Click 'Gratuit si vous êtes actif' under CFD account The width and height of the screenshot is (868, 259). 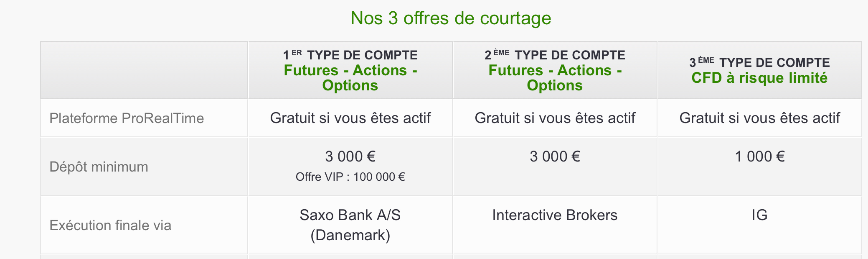[759, 118]
